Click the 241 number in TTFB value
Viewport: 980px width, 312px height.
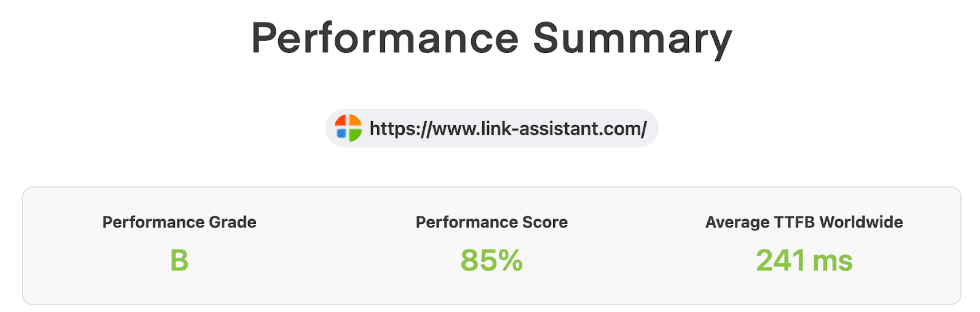coord(780,260)
